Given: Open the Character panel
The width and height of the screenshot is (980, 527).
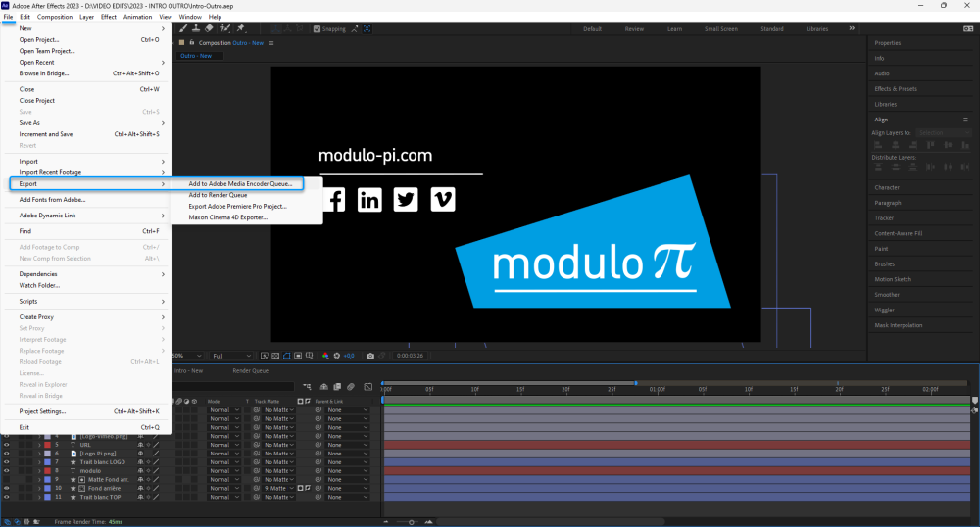Looking at the screenshot, I should pyautogui.click(x=887, y=187).
